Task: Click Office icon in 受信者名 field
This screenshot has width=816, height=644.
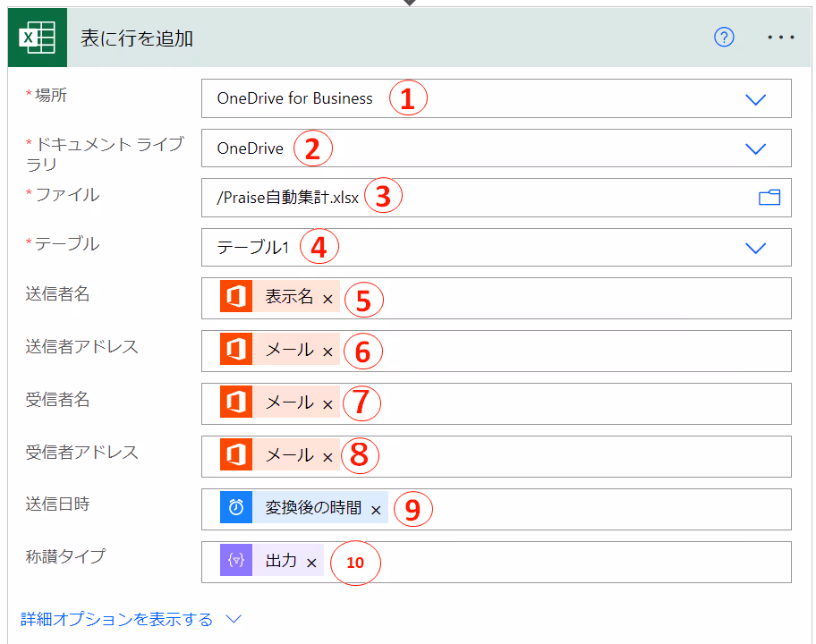Action: 236,402
